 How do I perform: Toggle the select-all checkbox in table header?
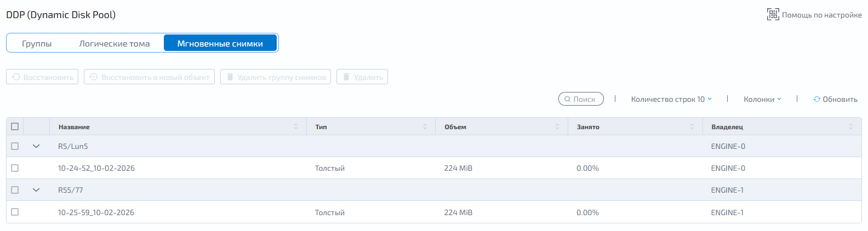click(x=15, y=126)
